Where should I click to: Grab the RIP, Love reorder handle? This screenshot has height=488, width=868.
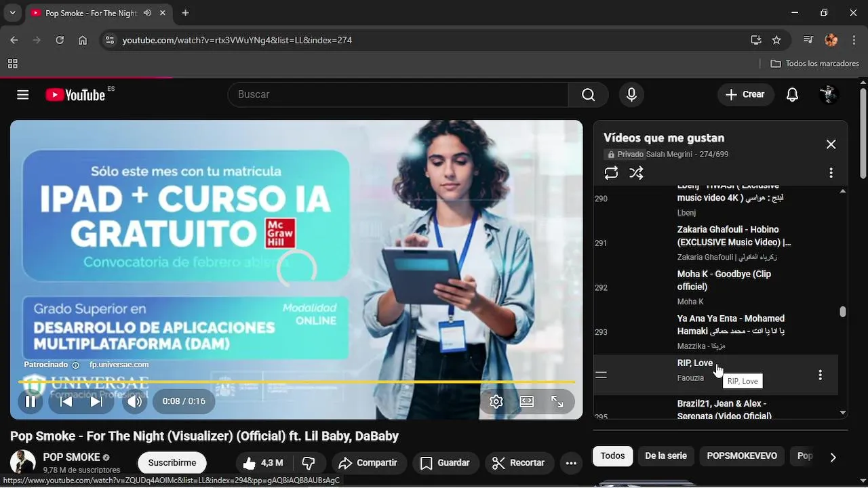pos(601,375)
